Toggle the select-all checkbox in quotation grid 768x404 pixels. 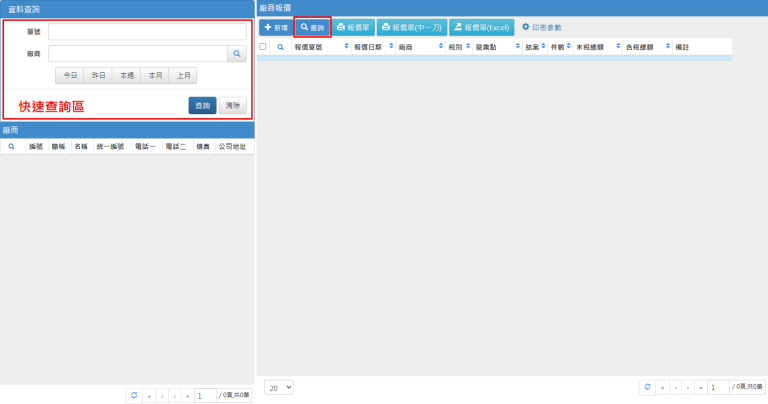click(263, 47)
